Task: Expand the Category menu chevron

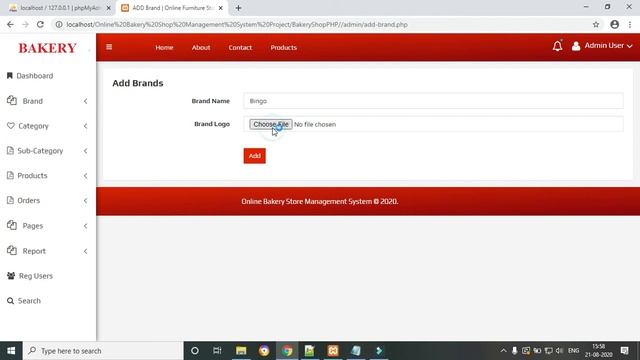Action: 85,126
